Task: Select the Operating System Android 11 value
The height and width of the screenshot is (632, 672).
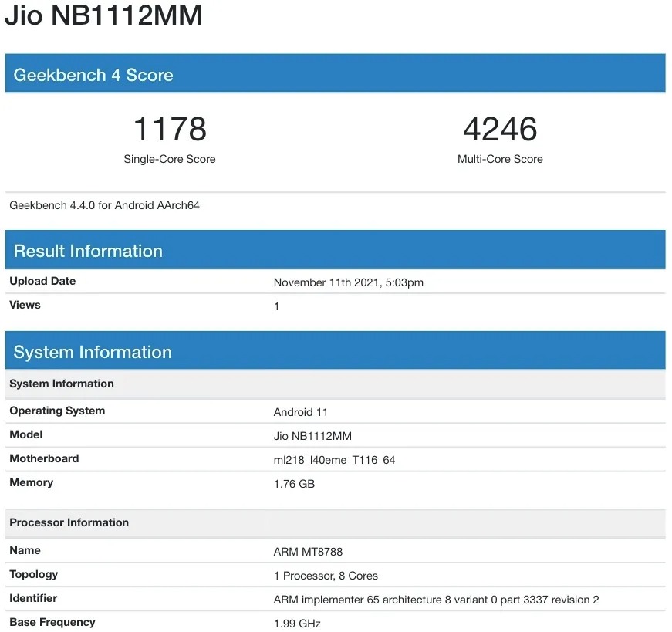Action: point(300,411)
